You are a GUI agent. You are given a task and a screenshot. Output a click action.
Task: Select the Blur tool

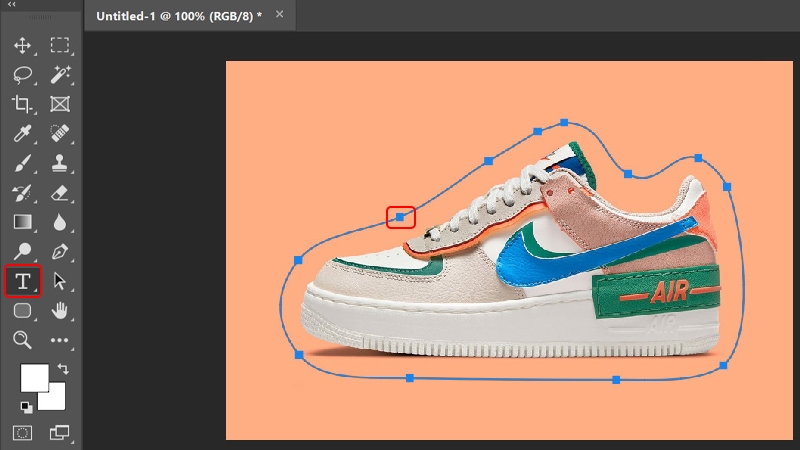click(60, 222)
